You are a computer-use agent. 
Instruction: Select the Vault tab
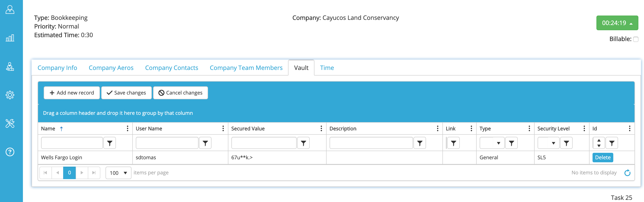(x=301, y=68)
